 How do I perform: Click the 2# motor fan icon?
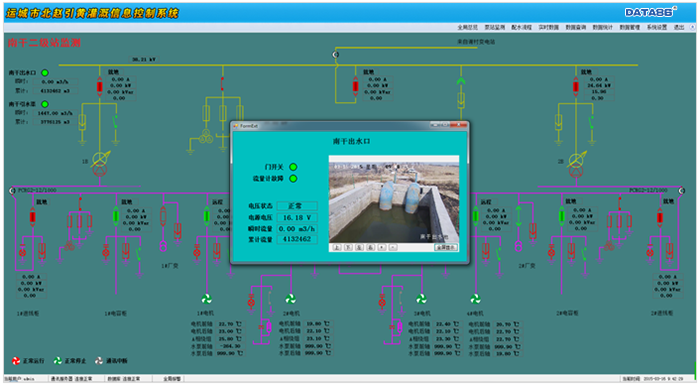coord(291,299)
